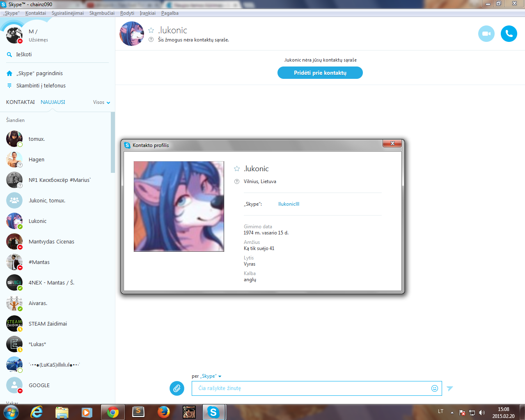
Task: Open the Sublime Text taskbar icon
Action: (x=138, y=412)
